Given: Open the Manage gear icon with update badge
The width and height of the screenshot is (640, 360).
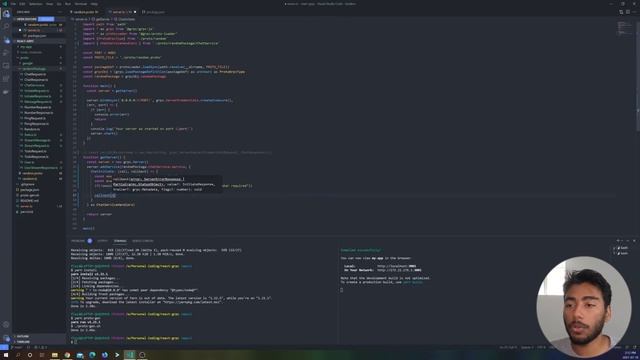Looking at the screenshot, I should [6, 338].
